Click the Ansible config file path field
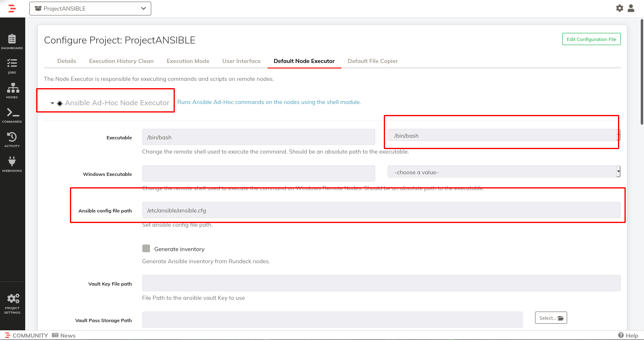 click(x=381, y=210)
